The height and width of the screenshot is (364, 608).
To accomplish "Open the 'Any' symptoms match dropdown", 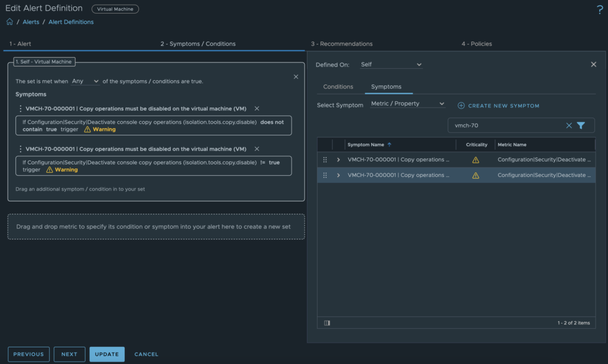I will (85, 81).
